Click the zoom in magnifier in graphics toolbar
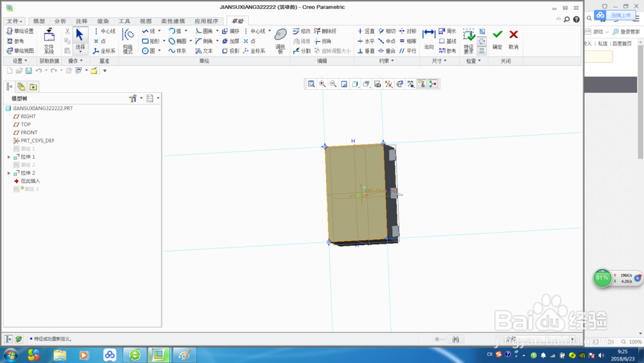Image resolution: width=644 pixels, height=363 pixels. click(x=323, y=84)
